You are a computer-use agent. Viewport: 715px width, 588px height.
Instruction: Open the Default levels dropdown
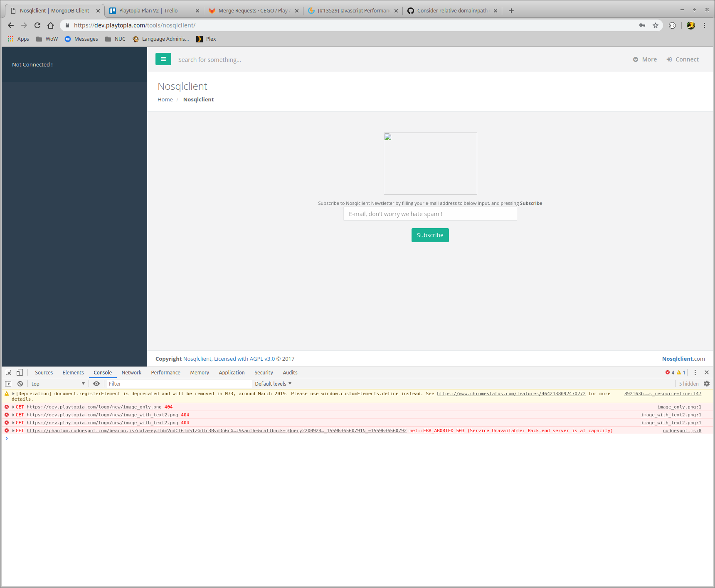click(272, 383)
